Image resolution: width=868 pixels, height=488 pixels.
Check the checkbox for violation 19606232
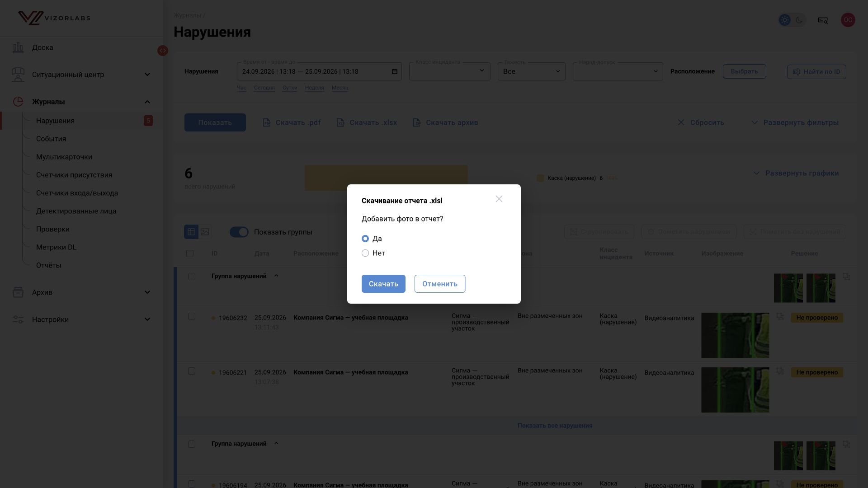pyautogui.click(x=192, y=316)
